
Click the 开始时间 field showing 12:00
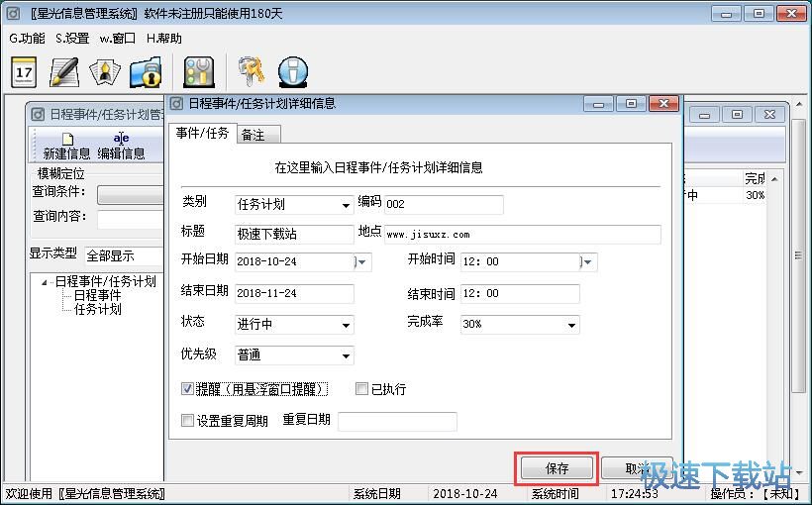[520, 262]
